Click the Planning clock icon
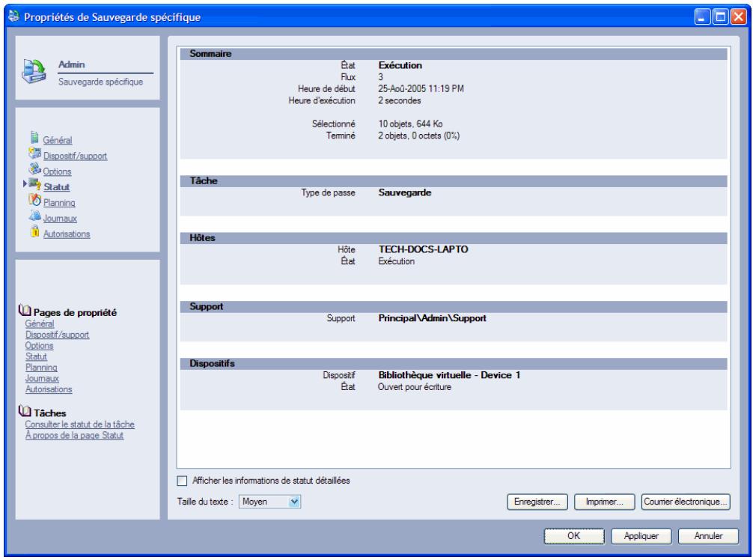This screenshot has height=560, width=753. [x=34, y=201]
